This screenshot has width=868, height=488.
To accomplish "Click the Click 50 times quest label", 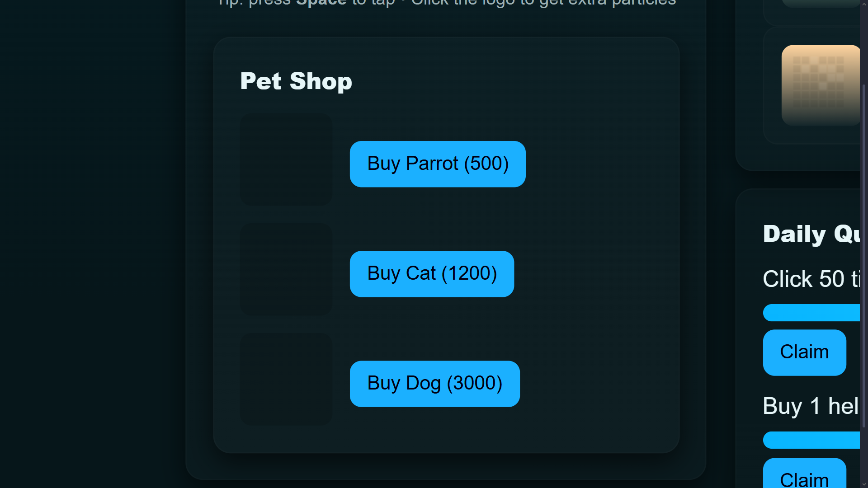I will coord(811,279).
